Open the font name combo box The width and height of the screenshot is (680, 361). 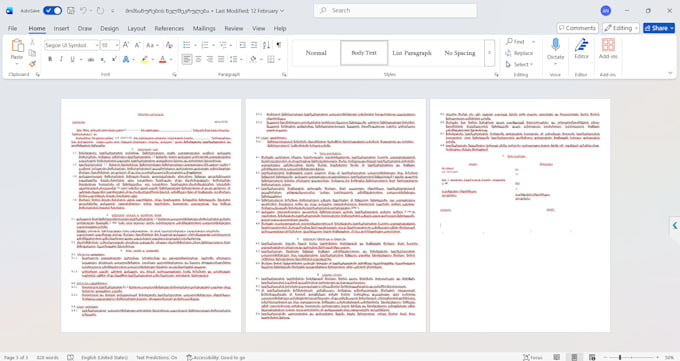(x=71, y=45)
